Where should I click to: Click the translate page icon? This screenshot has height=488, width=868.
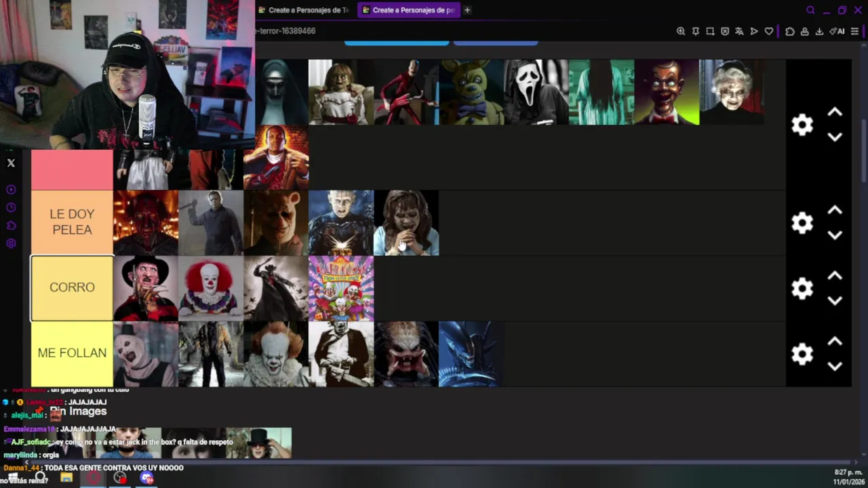(x=739, y=31)
